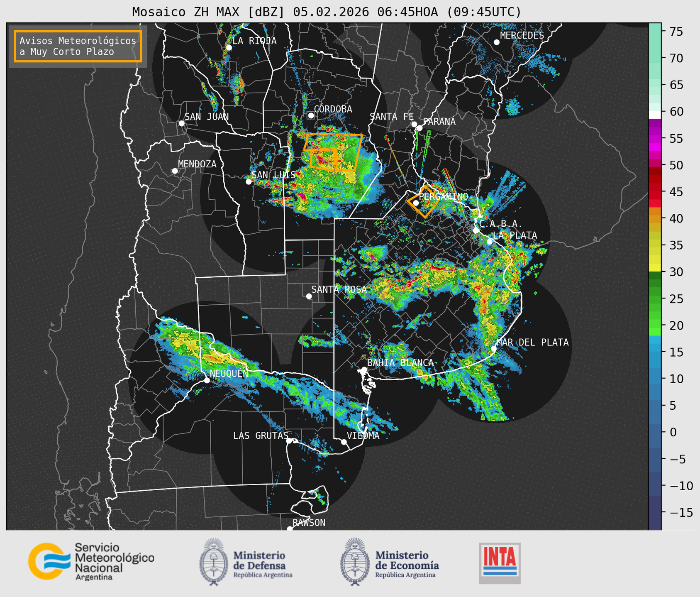Click the Avisos Meteorológicos a Muy Corto Plazo legend box
Screen dimensions: 700x597
[78, 46]
